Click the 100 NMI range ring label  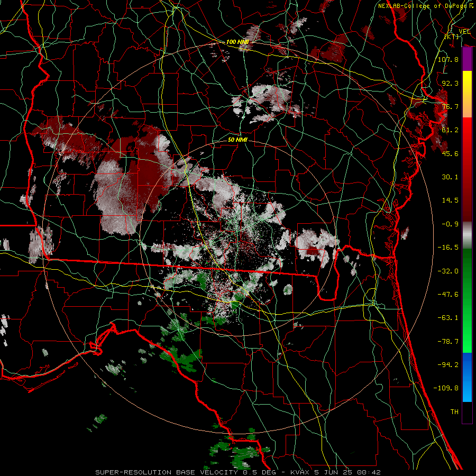[237, 42]
